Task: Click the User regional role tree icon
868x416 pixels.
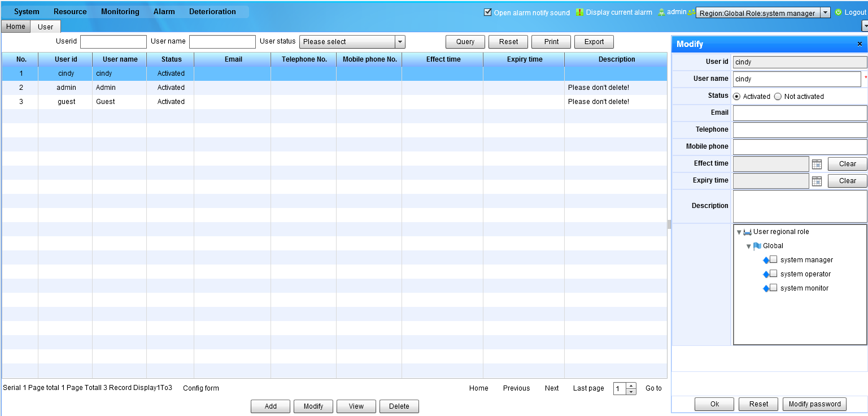Action: 748,232
